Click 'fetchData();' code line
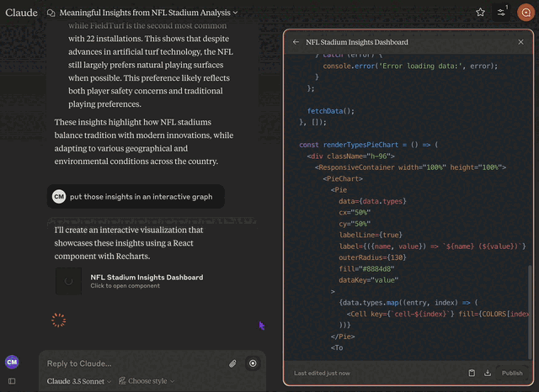The height and width of the screenshot is (392, 539). point(331,111)
